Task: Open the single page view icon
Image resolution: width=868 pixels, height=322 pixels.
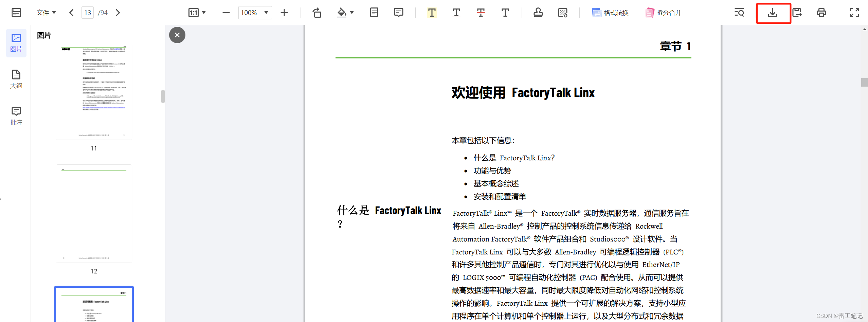Action: pyautogui.click(x=374, y=13)
